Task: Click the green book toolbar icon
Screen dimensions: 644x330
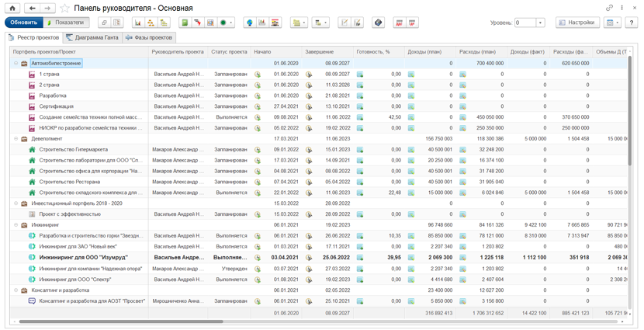Action: coord(185,23)
